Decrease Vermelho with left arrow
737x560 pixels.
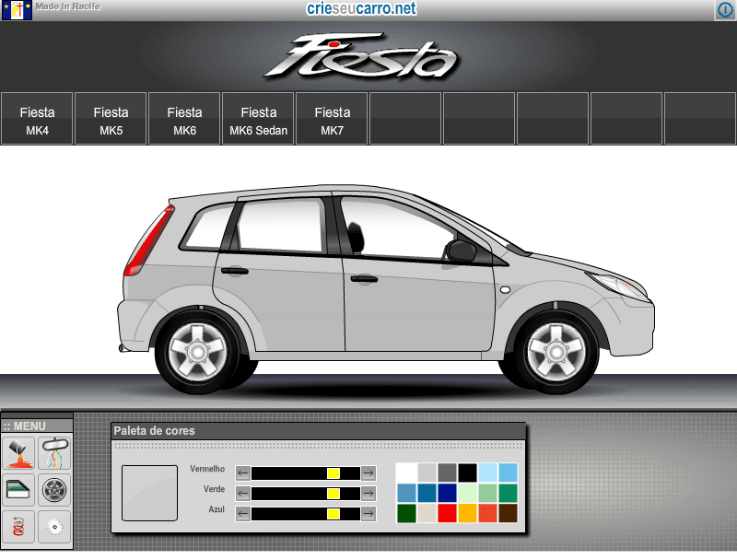[x=242, y=473]
